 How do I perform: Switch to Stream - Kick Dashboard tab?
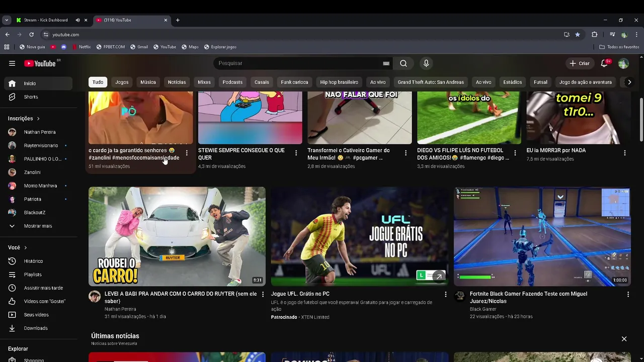pyautogui.click(x=46, y=20)
